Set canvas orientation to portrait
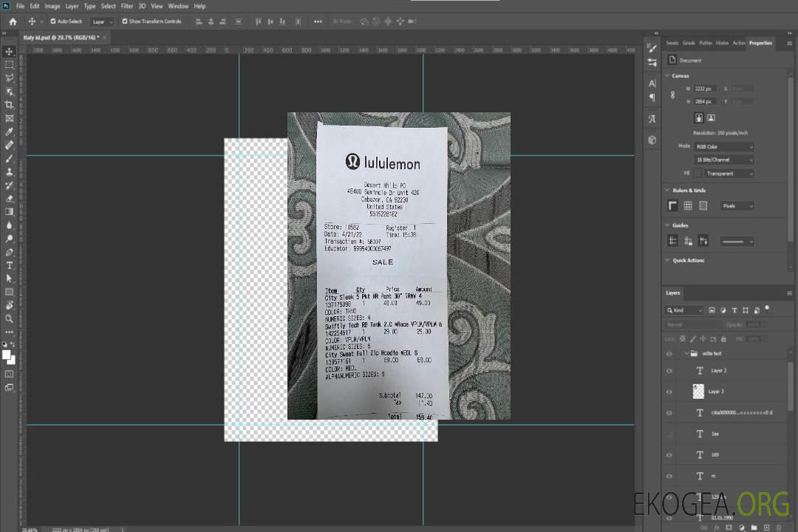The image size is (798, 532). (x=699, y=118)
